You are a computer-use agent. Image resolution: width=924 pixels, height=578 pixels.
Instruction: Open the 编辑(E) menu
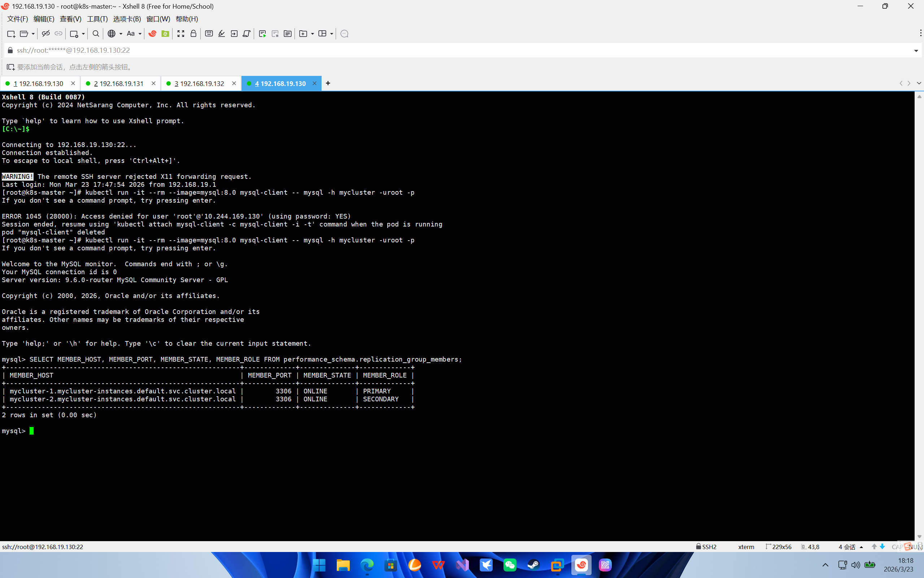tap(44, 19)
